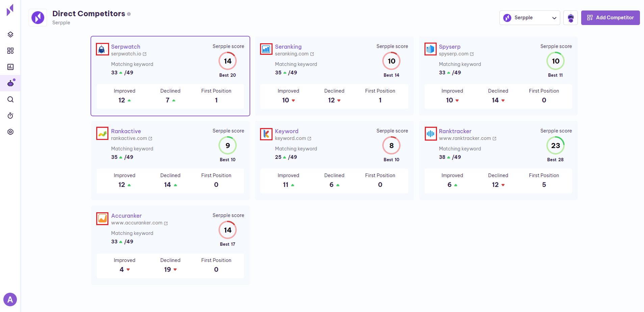Click the Spyserp favicon
Screen dimensions: 644x312
[x=430, y=49]
